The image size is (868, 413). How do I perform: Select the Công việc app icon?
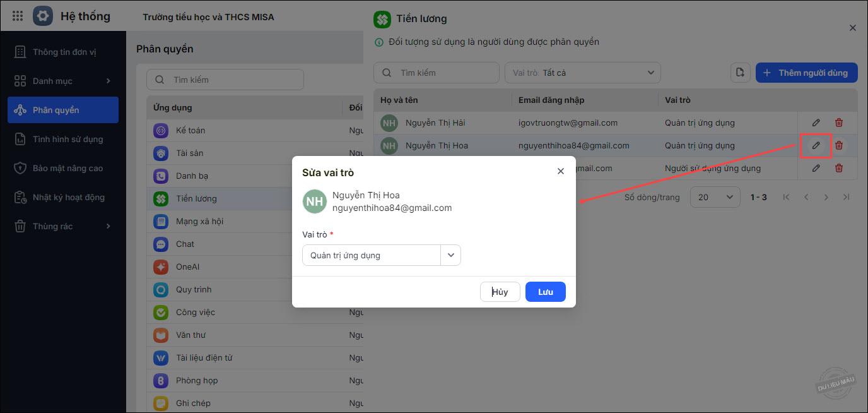pos(161,313)
